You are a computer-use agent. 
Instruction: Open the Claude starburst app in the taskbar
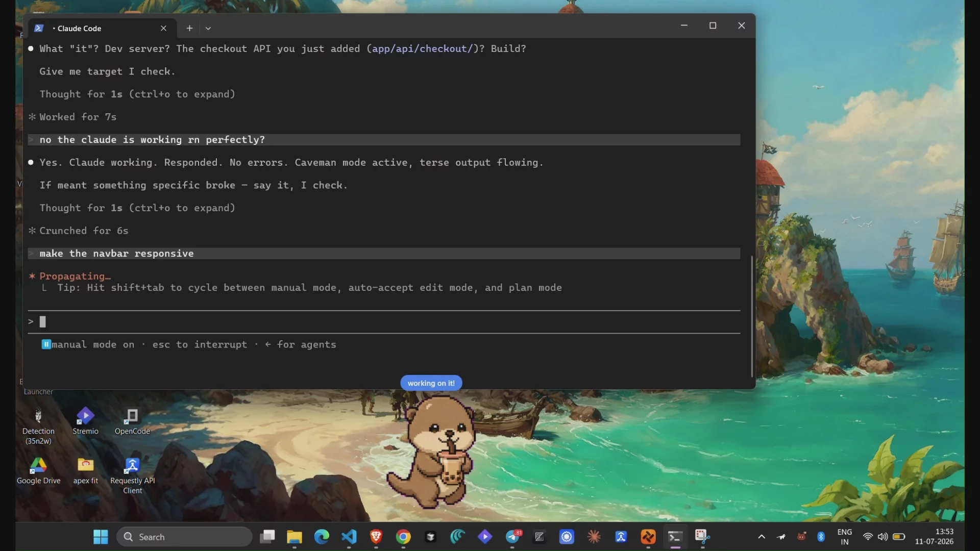594,537
